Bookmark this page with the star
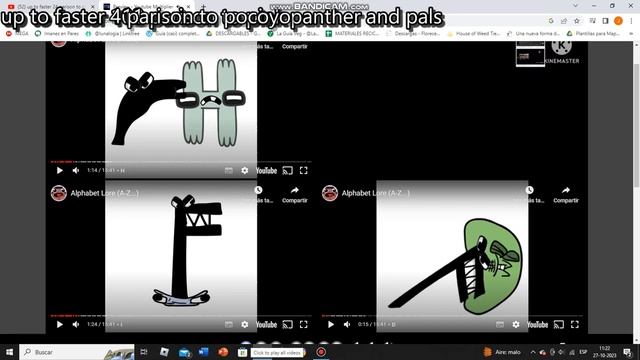 (577, 21)
